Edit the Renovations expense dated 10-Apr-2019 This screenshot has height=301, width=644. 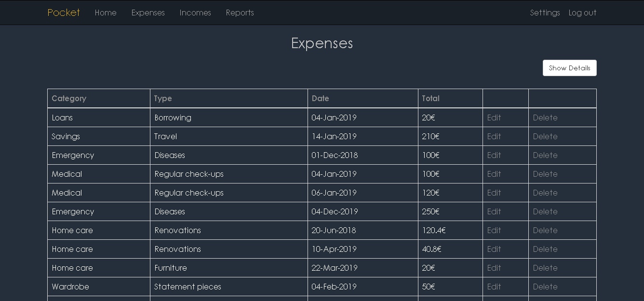(494, 249)
